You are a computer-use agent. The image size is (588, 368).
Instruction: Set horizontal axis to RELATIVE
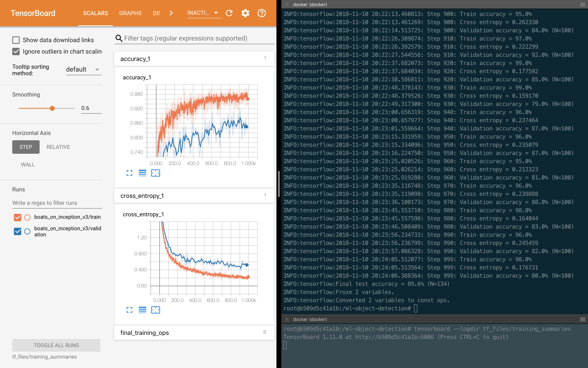point(58,147)
